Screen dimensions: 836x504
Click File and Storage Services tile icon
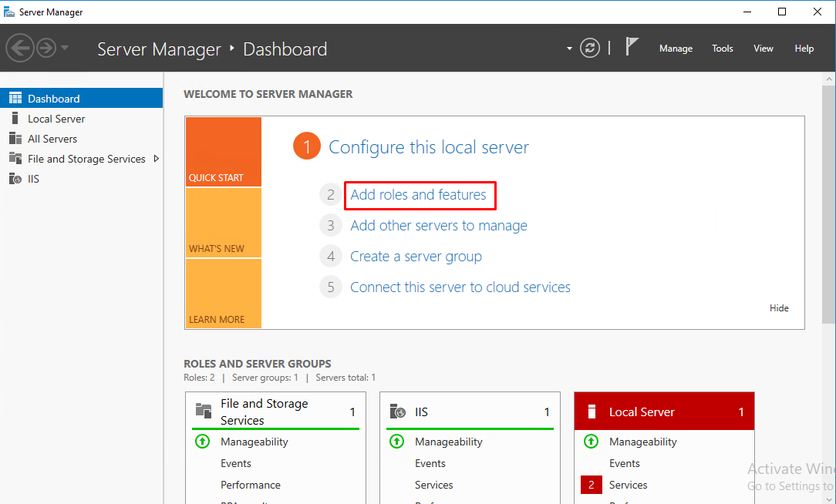(x=203, y=410)
